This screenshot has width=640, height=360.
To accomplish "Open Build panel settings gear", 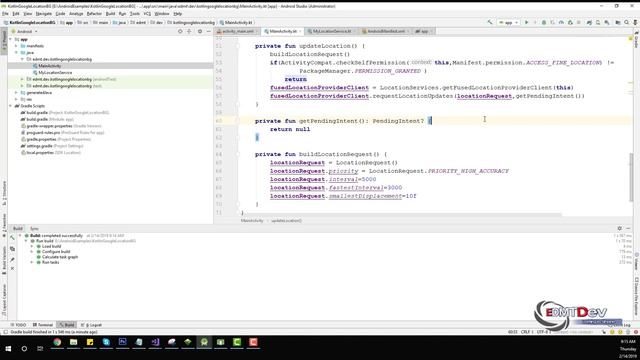I will point(620,229).
